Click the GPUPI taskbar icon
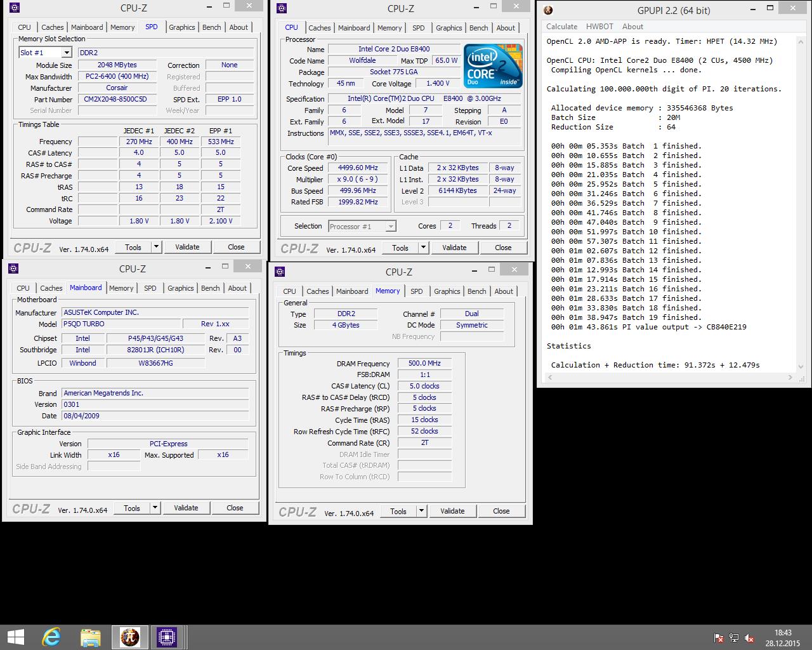This screenshot has width=812, height=650. click(130, 637)
